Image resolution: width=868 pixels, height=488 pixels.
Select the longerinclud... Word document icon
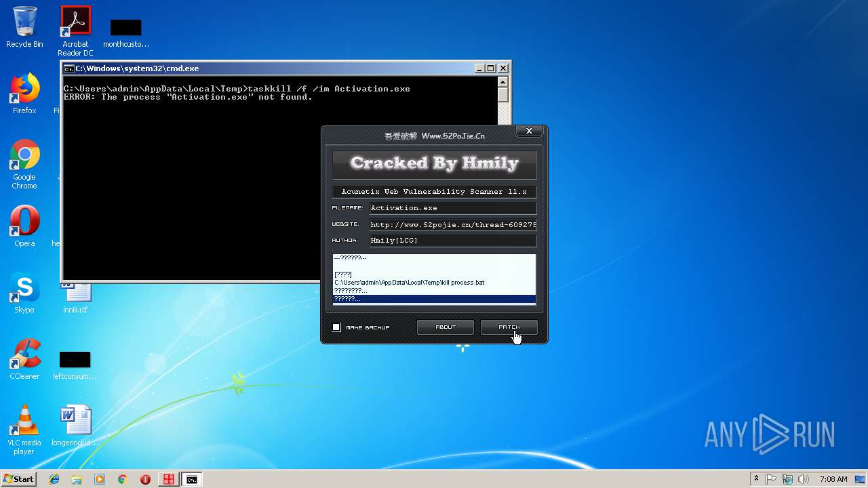click(75, 426)
